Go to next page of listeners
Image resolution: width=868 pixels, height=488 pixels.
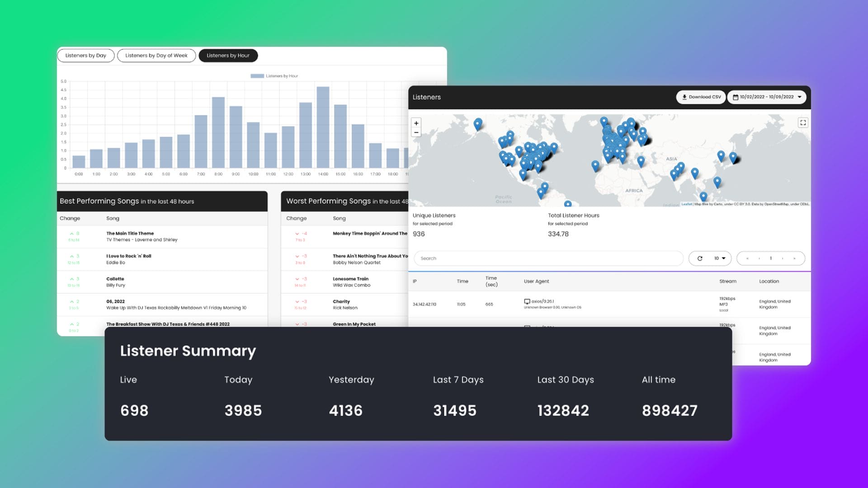(x=783, y=258)
